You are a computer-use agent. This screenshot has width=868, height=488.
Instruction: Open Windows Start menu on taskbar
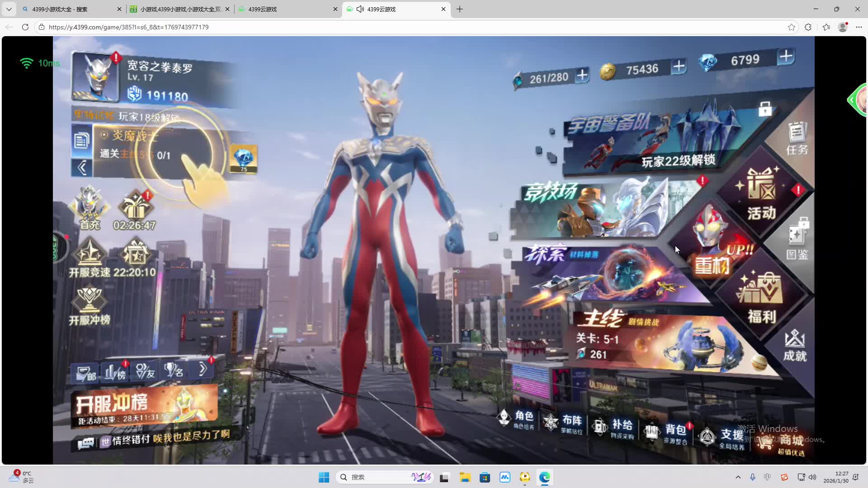324,477
